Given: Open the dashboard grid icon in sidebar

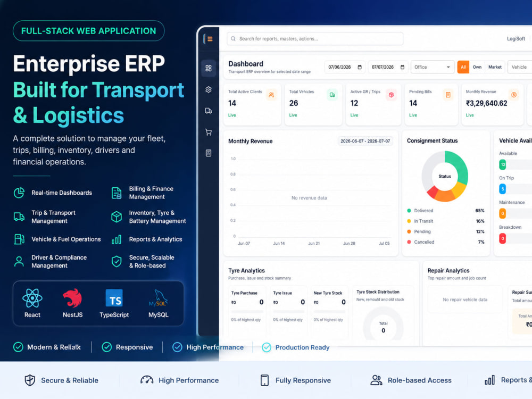Looking at the screenshot, I should pos(209,68).
